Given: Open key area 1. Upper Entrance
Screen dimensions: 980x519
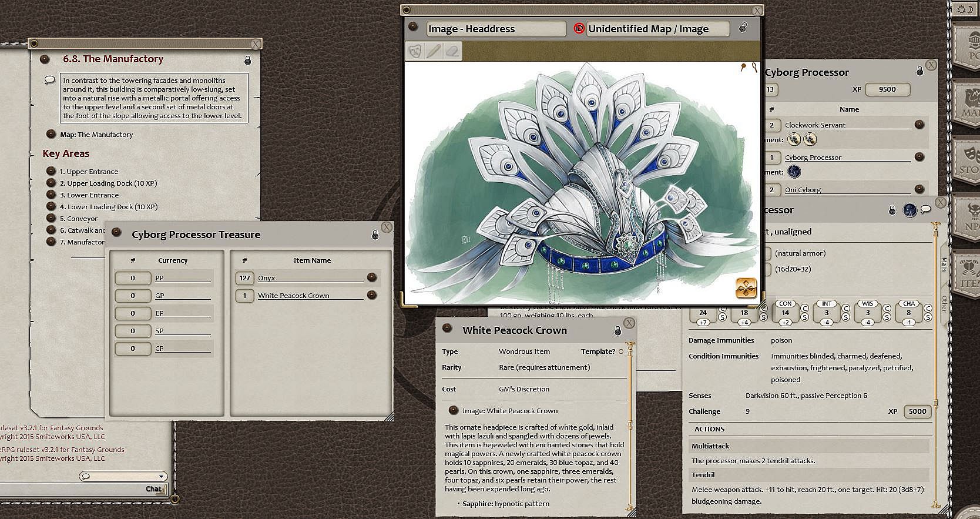Looking at the screenshot, I should coord(51,171).
